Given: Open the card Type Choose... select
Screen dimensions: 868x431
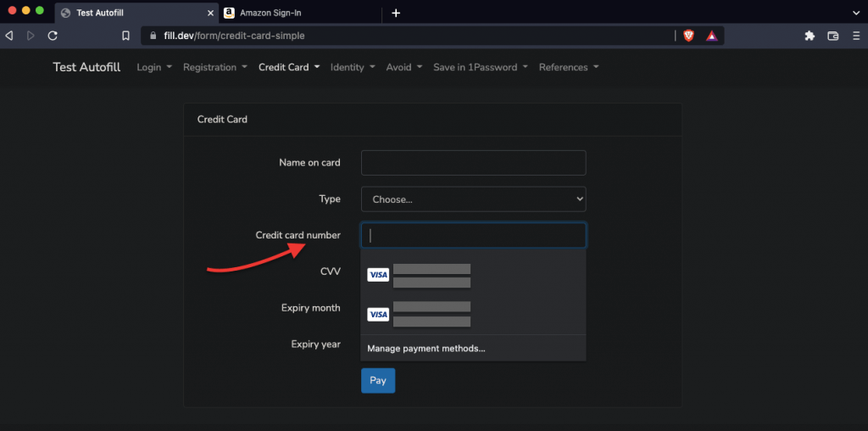Looking at the screenshot, I should pyautogui.click(x=473, y=199).
